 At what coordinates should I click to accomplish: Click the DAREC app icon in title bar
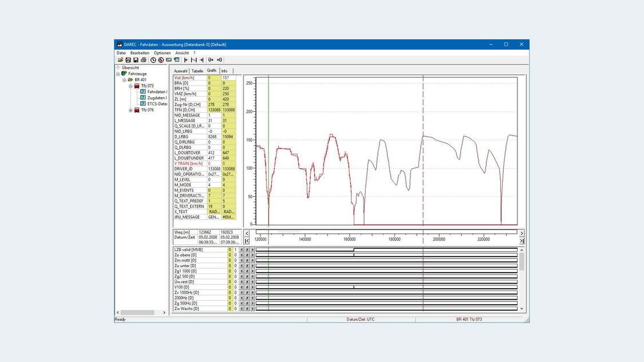click(x=120, y=45)
